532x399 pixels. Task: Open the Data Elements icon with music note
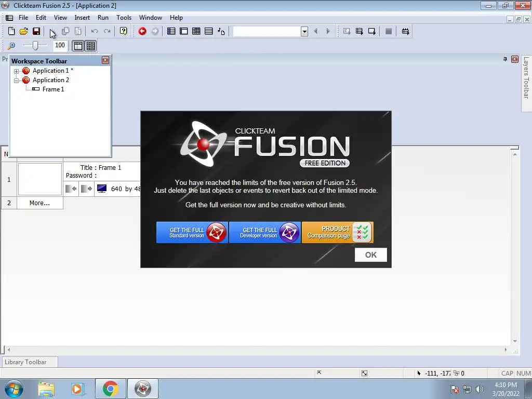coord(221,31)
